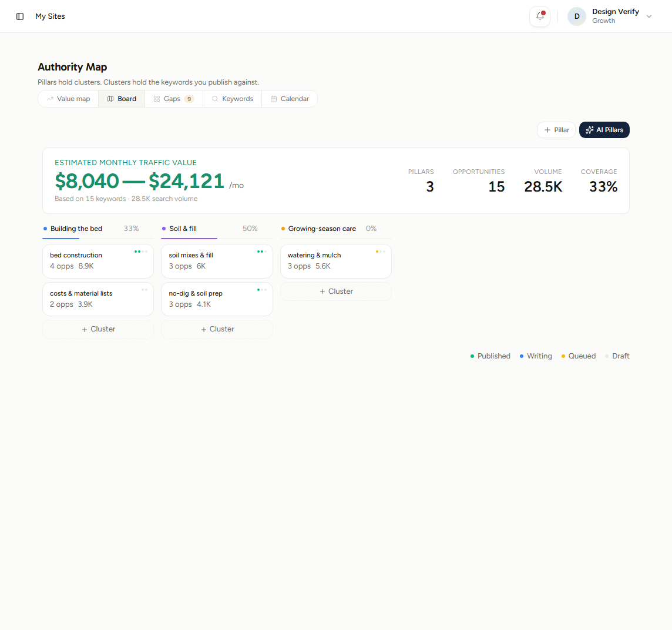This screenshot has height=630, width=672.
Task: Expand the Design Verify account chevron
Action: pos(649,16)
